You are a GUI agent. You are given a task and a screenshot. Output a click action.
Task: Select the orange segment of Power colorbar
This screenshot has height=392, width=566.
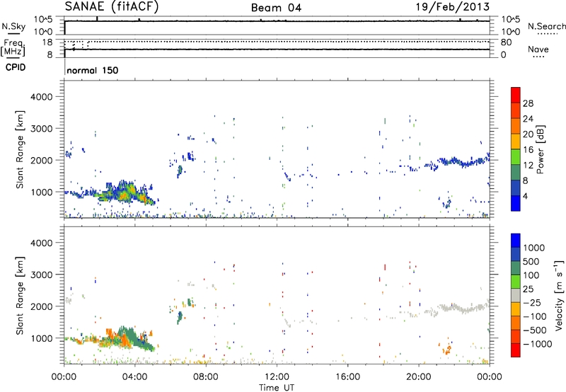coord(516,126)
